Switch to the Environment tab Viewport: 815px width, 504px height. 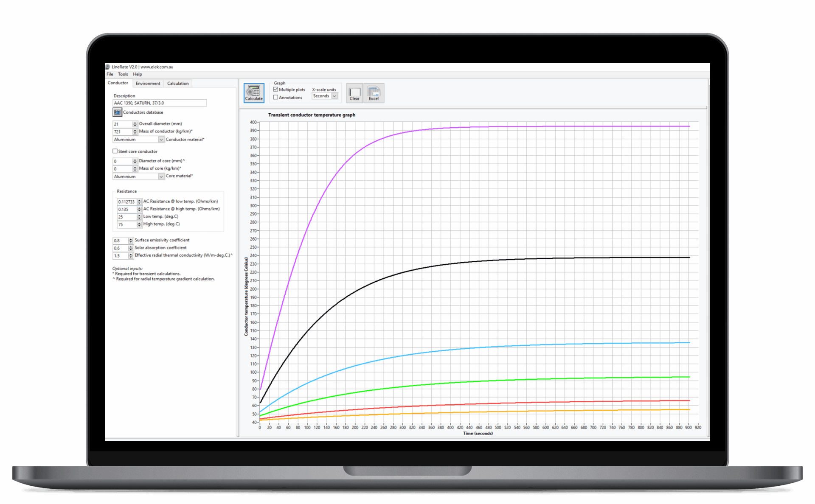tap(148, 83)
